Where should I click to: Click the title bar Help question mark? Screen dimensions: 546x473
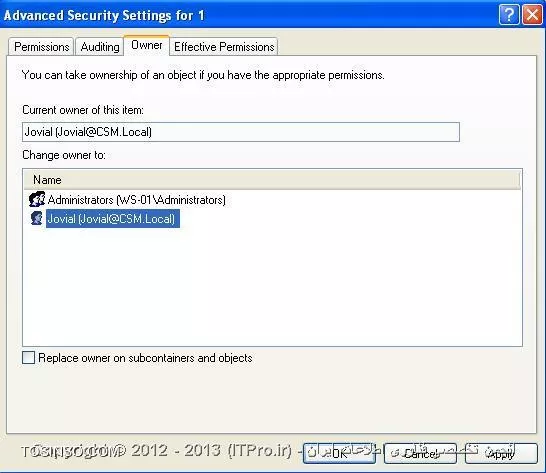tap(509, 15)
